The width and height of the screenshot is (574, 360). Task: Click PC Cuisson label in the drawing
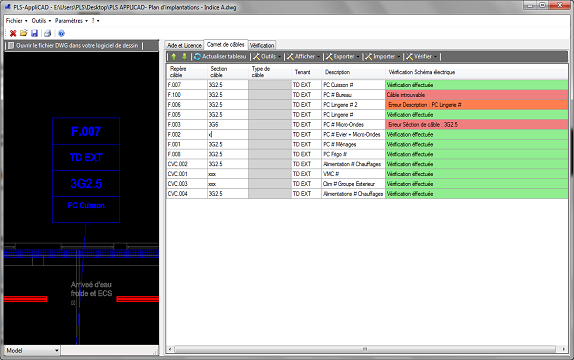(x=86, y=205)
